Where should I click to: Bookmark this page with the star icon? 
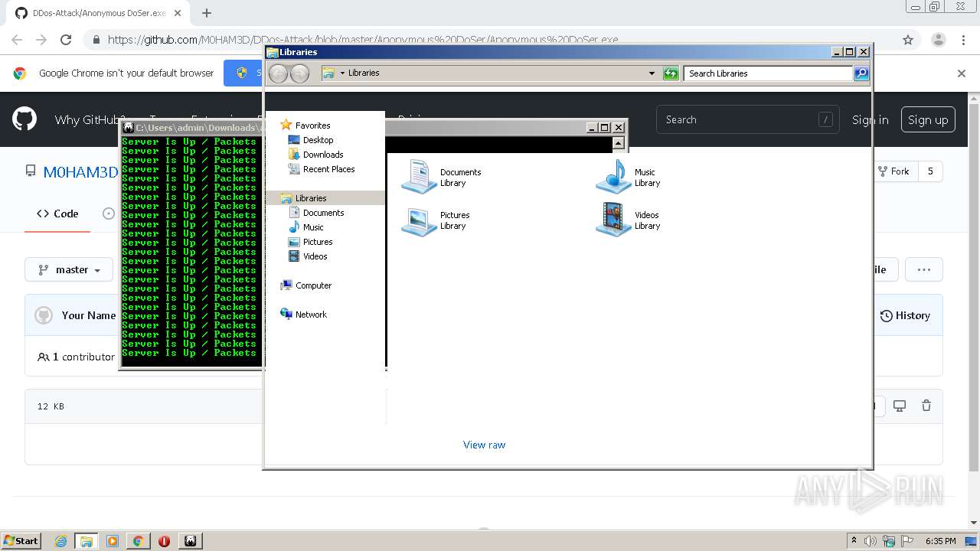(908, 40)
